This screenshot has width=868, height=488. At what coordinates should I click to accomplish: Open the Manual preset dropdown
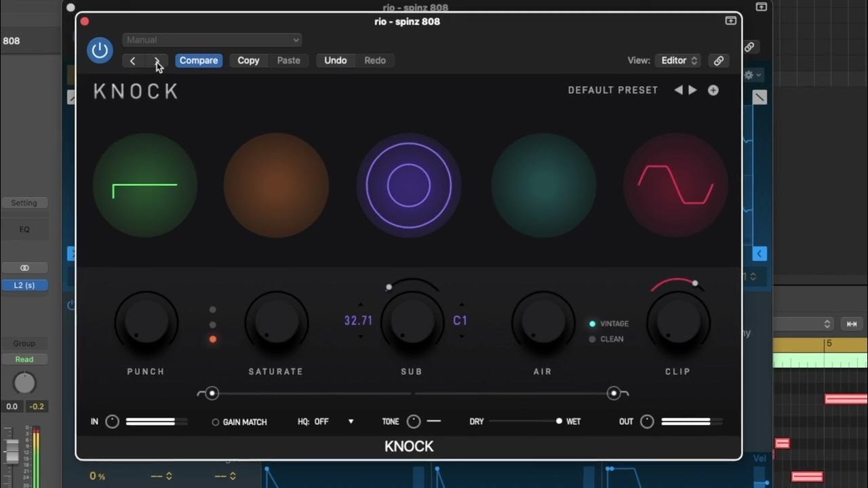[212, 40]
